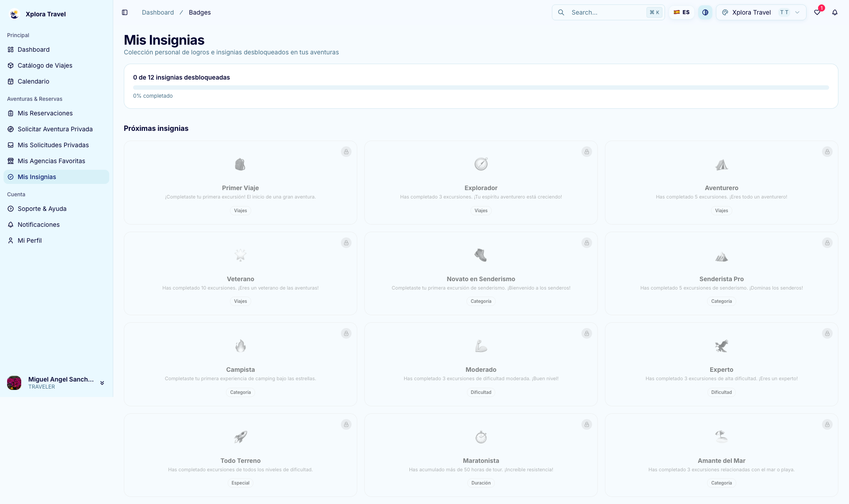Click the Search input field
This screenshot has height=504, width=849.
coord(608,12)
